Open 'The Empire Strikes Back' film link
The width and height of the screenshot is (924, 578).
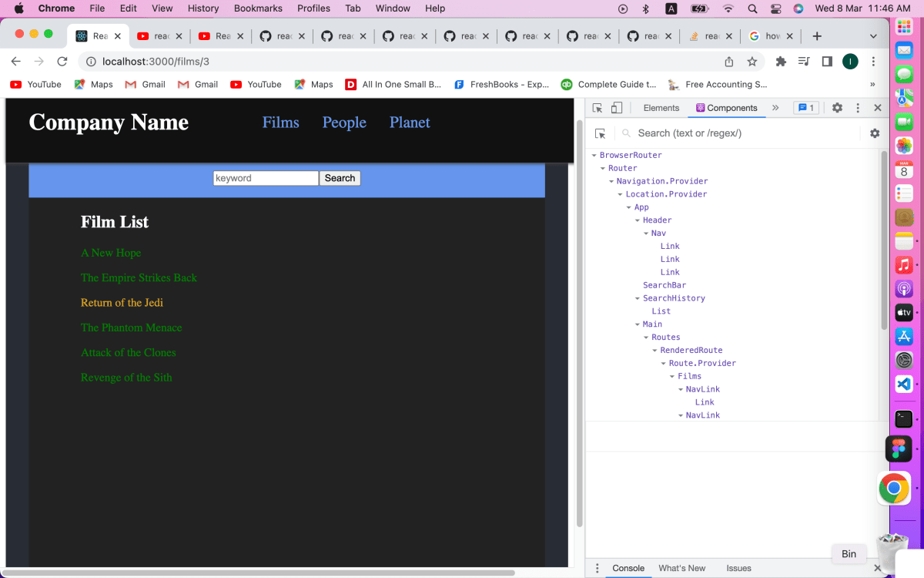[x=139, y=277]
